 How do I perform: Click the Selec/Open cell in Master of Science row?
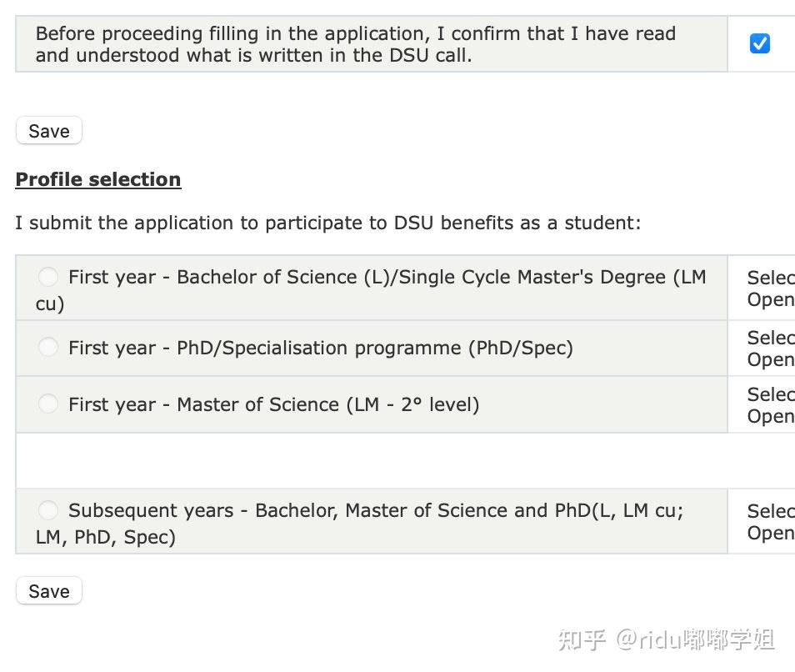tap(770, 405)
